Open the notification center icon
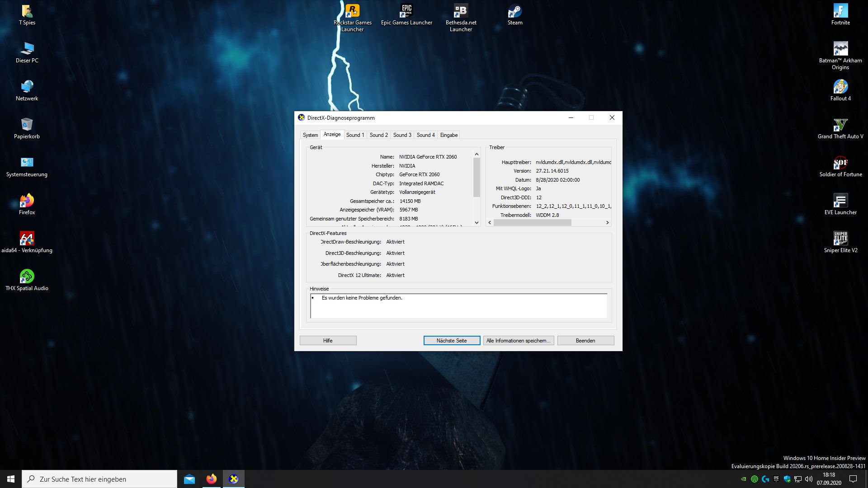This screenshot has width=868, height=488. (853, 479)
